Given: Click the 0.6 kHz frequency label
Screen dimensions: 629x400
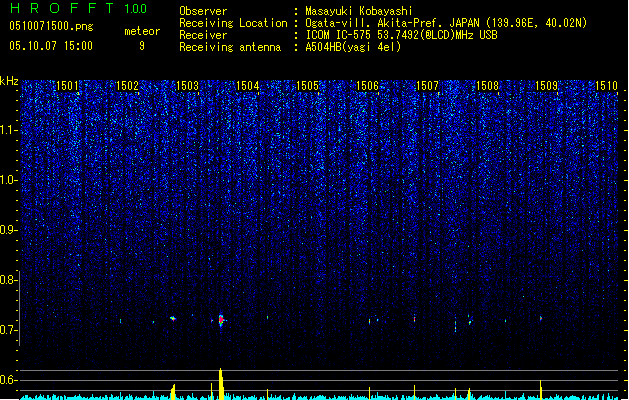Looking at the screenshot, I should [7, 380].
